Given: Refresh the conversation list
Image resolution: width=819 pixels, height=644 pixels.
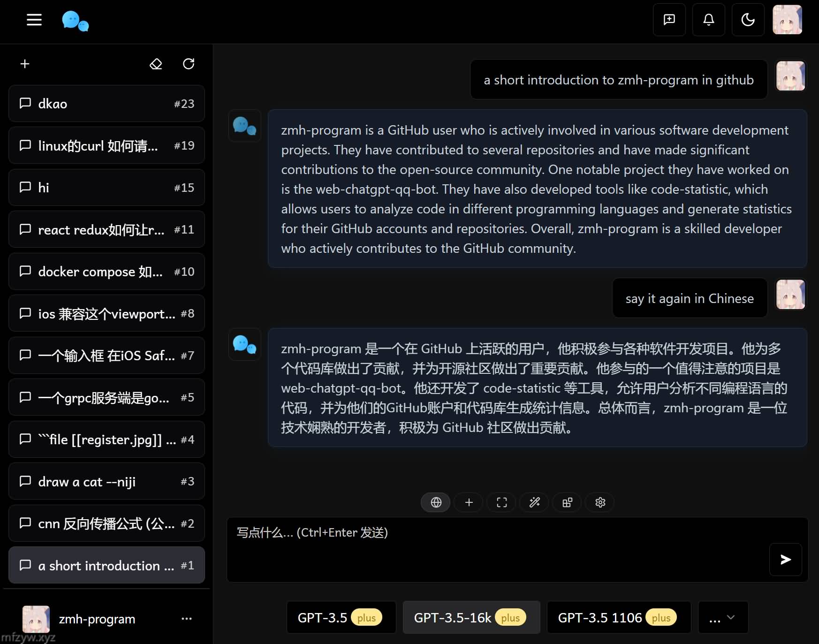Looking at the screenshot, I should [x=189, y=64].
